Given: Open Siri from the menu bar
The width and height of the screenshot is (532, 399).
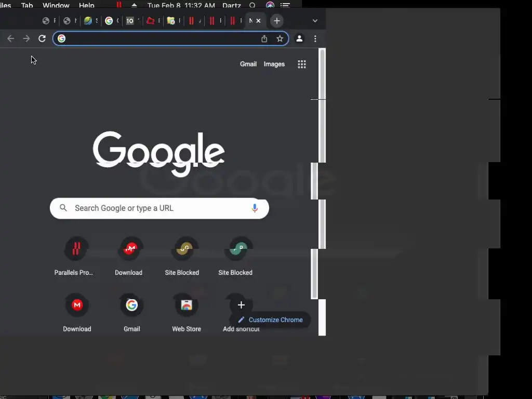Looking at the screenshot, I should click(270, 5).
